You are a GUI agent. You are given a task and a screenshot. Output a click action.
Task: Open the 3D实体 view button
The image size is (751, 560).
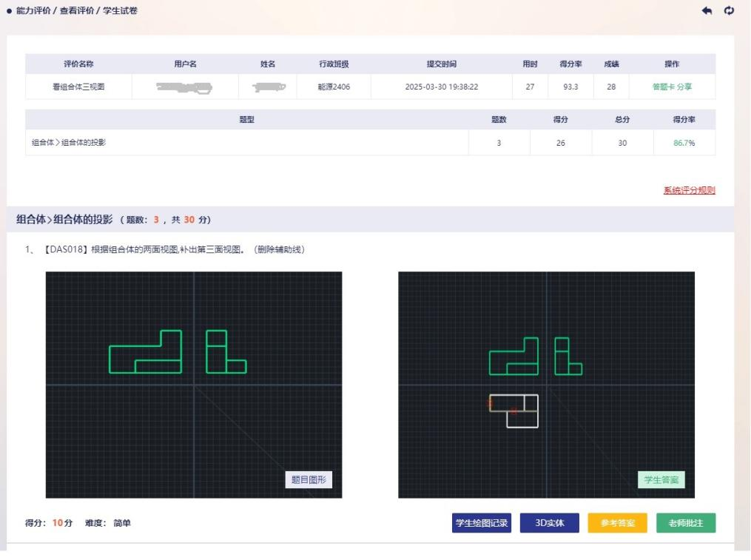549,523
